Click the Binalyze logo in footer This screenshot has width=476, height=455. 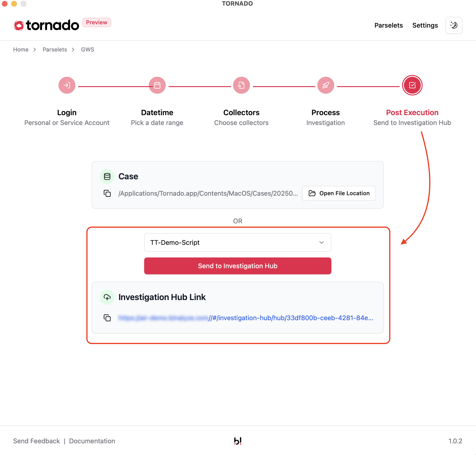(x=238, y=441)
